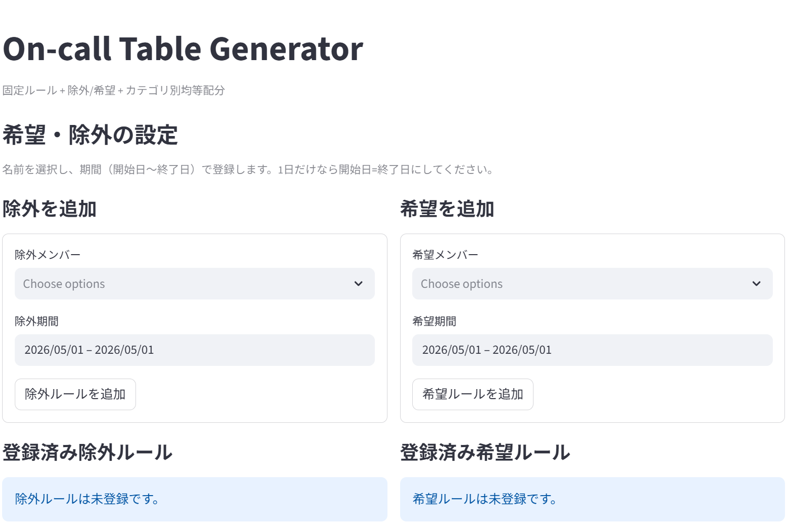Click the 希望・除外の設定 section heading

pyautogui.click(x=90, y=135)
